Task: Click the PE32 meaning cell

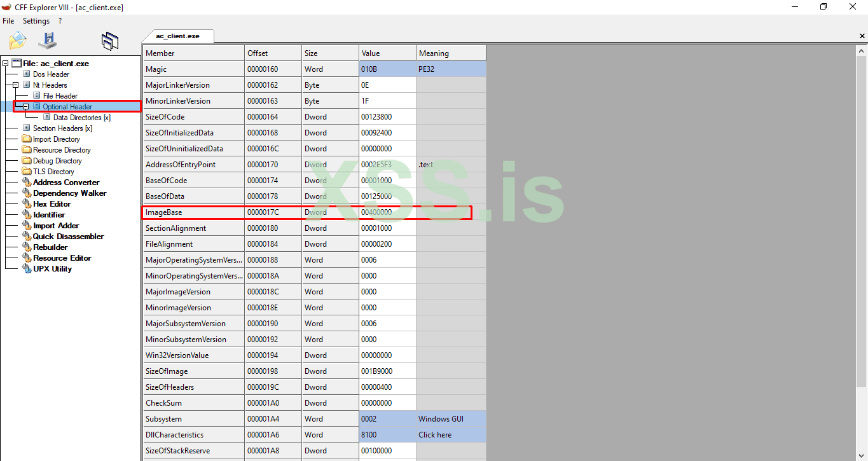Action: coord(451,69)
